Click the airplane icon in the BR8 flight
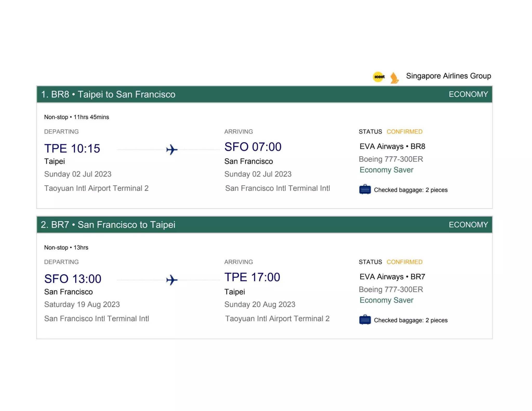Image resolution: width=532 pixels, height=411 pixels. point(172,149)
